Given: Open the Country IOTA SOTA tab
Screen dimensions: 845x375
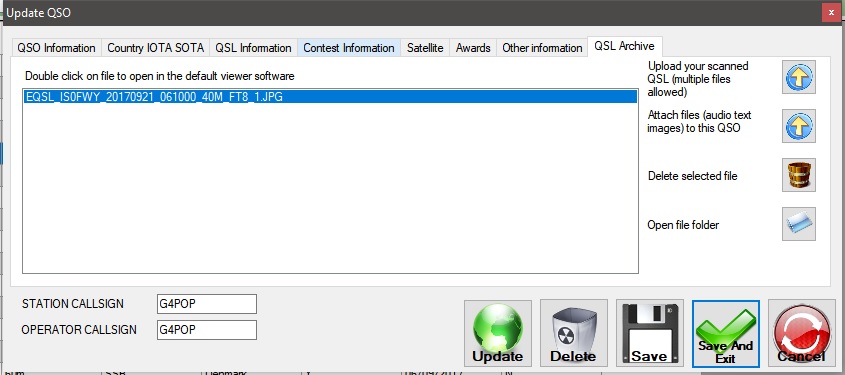Looking at the screenshot, I should click(x=156, y=48).
